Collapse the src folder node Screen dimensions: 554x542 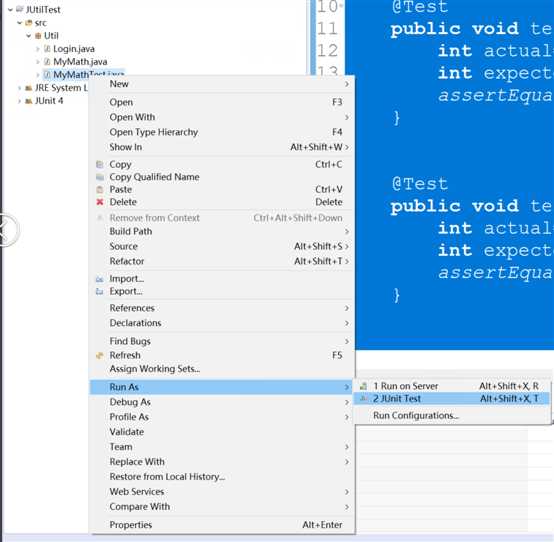[x=19, y=23]
